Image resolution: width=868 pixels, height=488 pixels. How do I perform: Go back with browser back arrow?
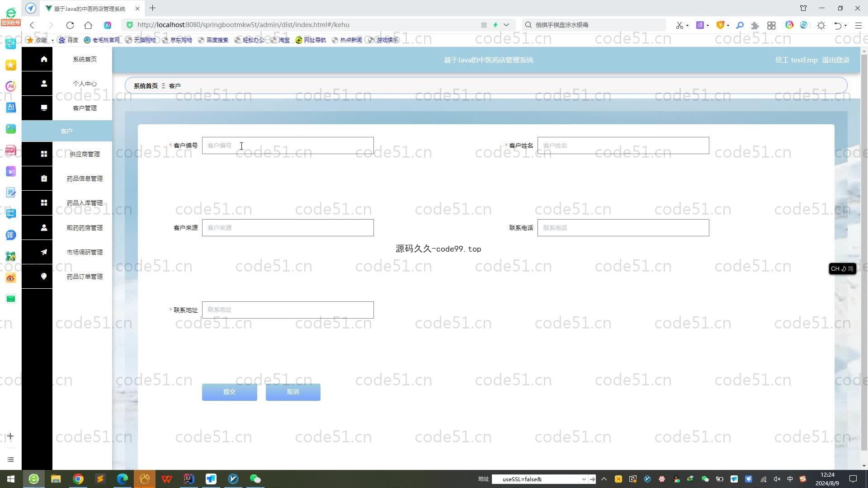coord(32,25)
